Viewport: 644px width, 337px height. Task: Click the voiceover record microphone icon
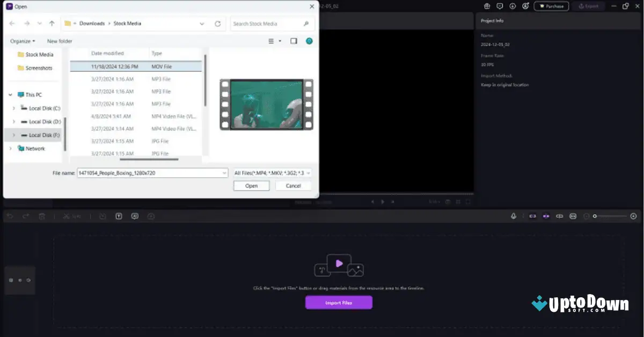click(514, 216)
